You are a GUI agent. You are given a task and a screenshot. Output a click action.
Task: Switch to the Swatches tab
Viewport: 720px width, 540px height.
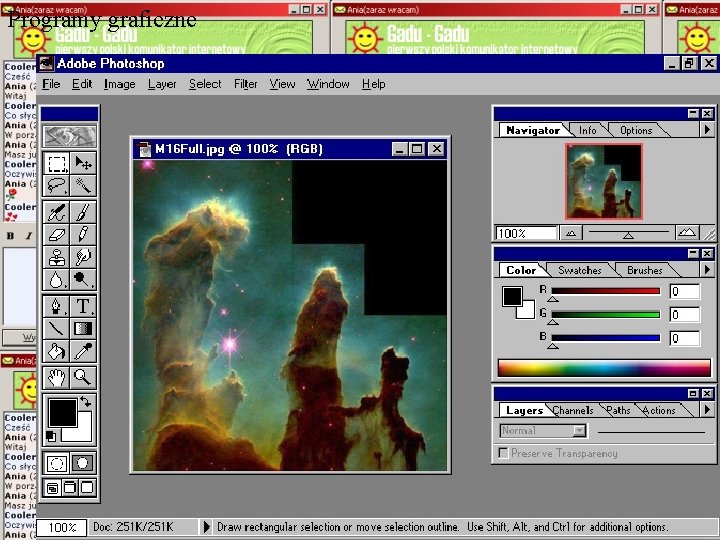pyautogui.click(x=579, y=270)
